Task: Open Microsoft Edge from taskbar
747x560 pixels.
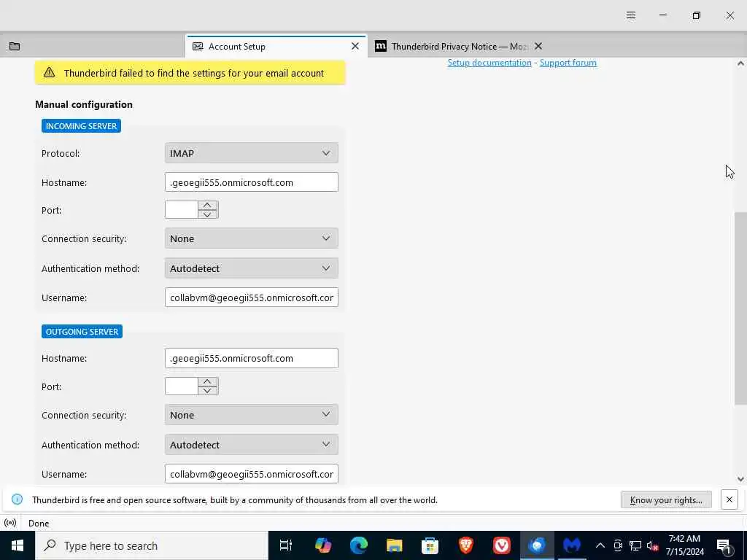Action: (359, 545)
